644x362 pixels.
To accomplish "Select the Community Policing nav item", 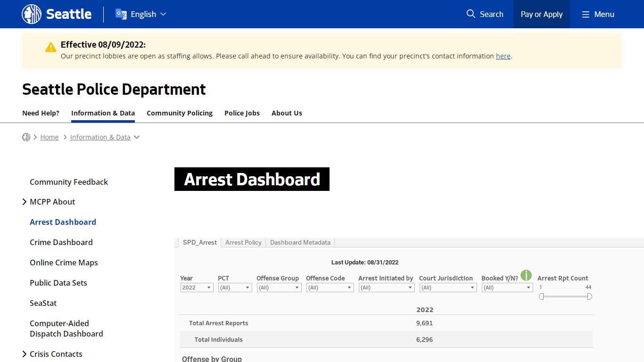I will tap(180, 113).
